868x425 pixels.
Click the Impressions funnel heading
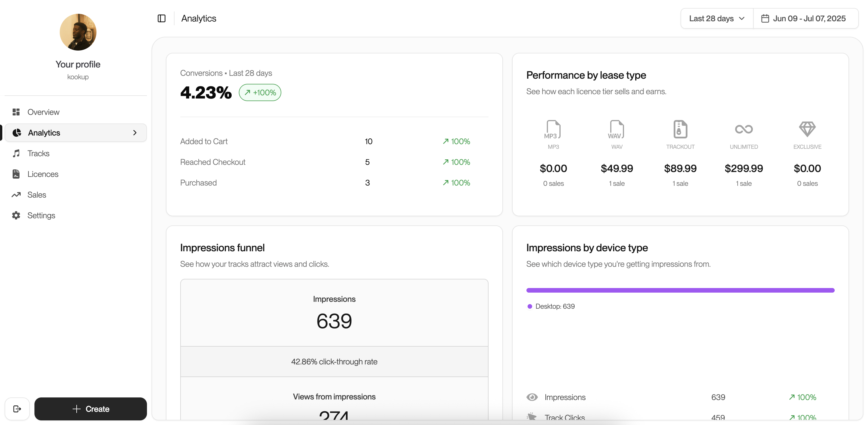[222, 248]
